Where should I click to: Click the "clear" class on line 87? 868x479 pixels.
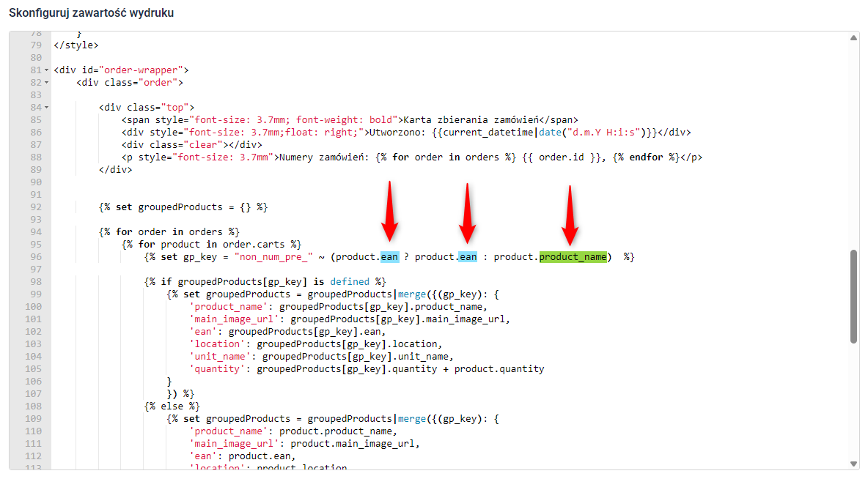tap(203, 145)
